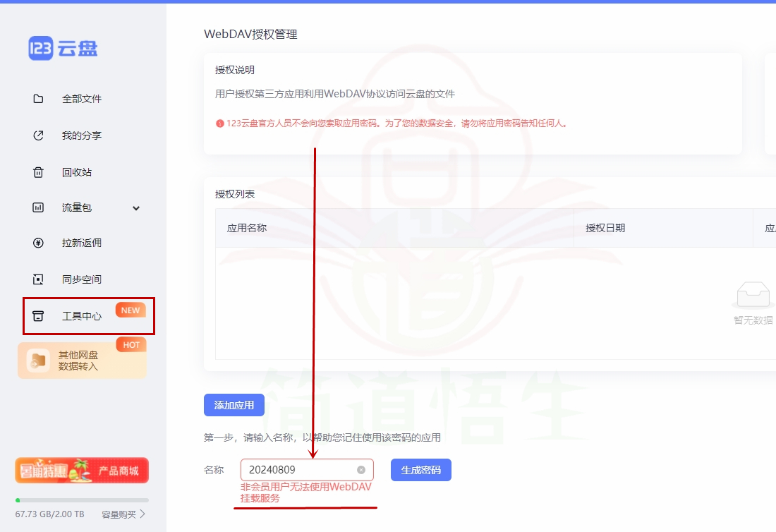Click the 授权列表 heading

[x=235, y=194]
